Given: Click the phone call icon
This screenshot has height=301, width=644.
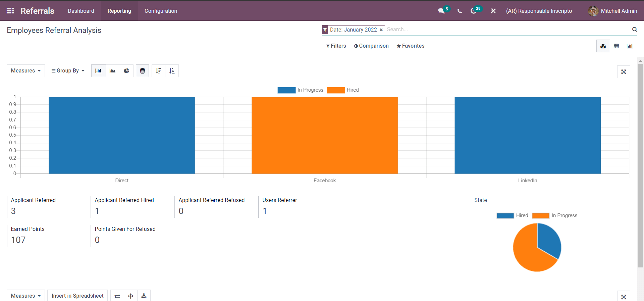Looking at the screenshot, I should [x=460, y=11].
